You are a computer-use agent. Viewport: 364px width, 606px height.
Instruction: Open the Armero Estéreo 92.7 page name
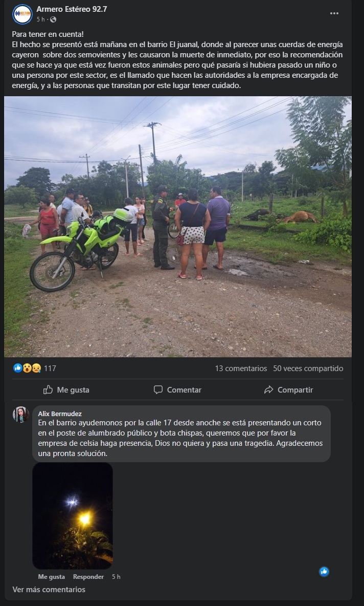coord(72,9)
